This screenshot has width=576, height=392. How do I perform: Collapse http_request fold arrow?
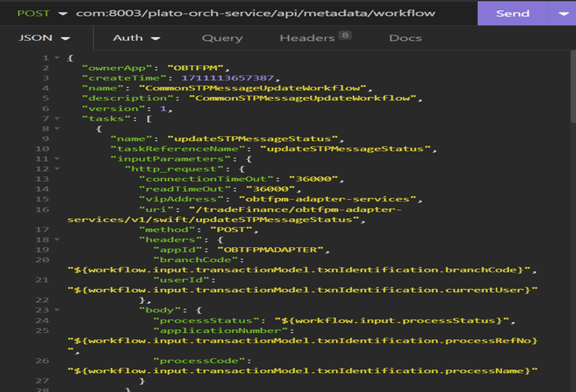57,168
